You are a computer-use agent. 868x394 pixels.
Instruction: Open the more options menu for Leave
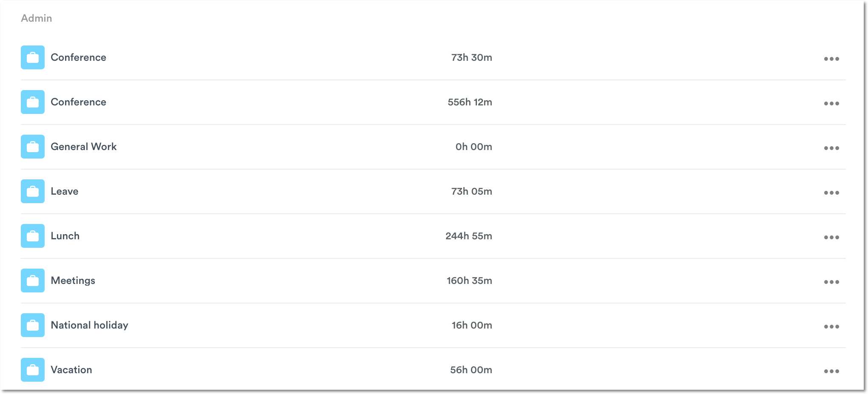831,193
